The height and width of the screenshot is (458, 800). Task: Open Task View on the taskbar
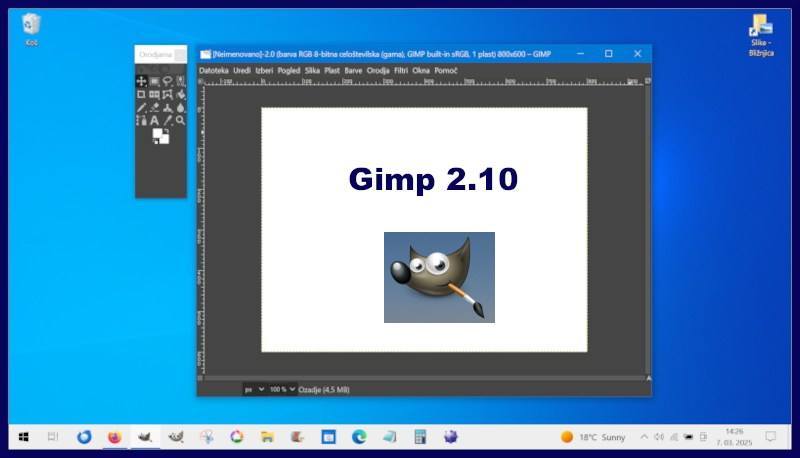click(x=53, y=437)
